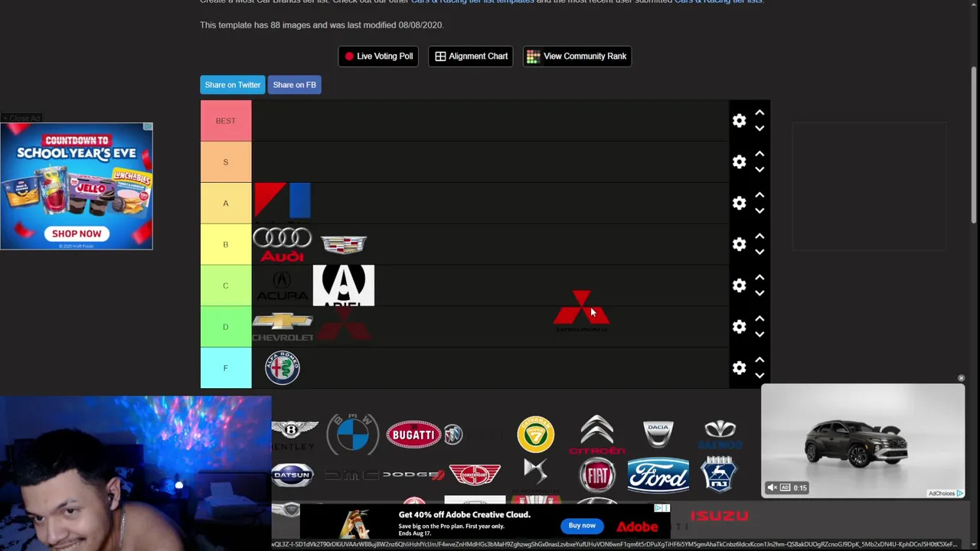The width and height of the screenshot is (980, 551).
Task: Click the cyan F tier label
Action: [x=226, y=368]
